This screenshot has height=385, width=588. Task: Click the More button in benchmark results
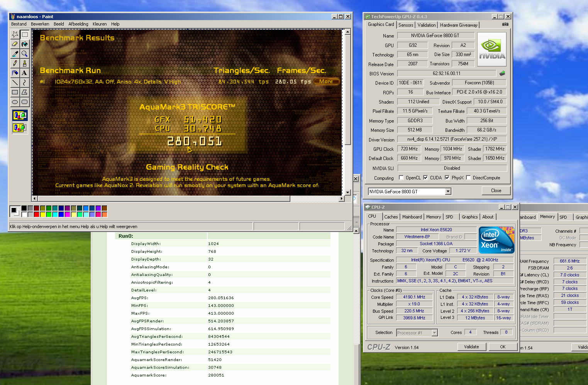point(326,82)
